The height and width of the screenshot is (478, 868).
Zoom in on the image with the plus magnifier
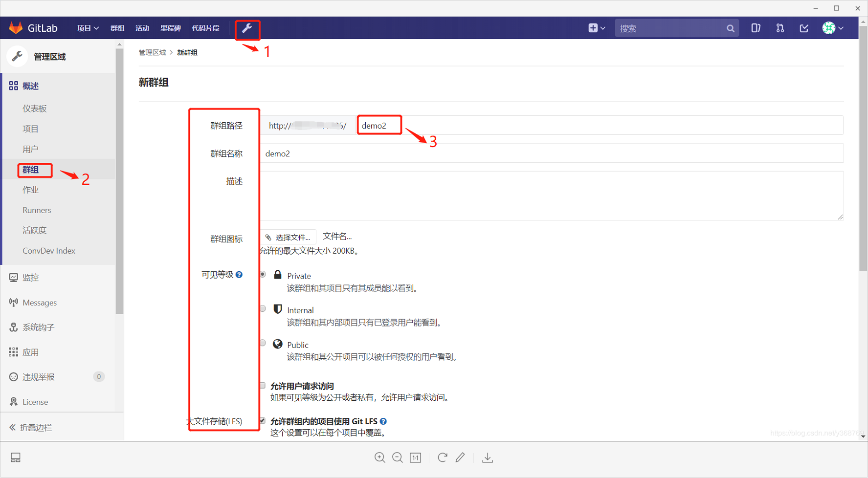click(380, 457)
